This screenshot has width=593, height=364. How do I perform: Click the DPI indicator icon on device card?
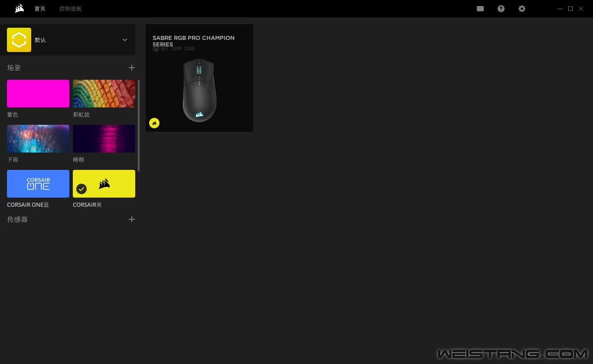156,49
